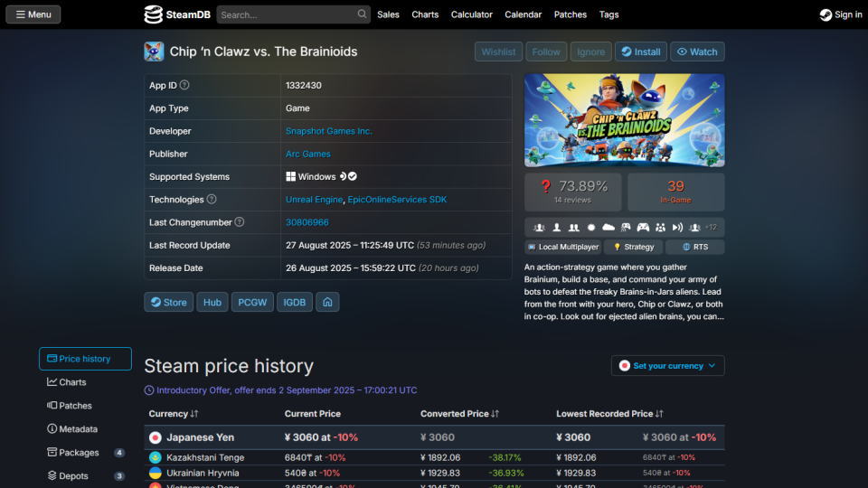Viewport: 868px width, 488px height.
Task: Select the Charts sidebar tab
Action: [x=85, y=382]
